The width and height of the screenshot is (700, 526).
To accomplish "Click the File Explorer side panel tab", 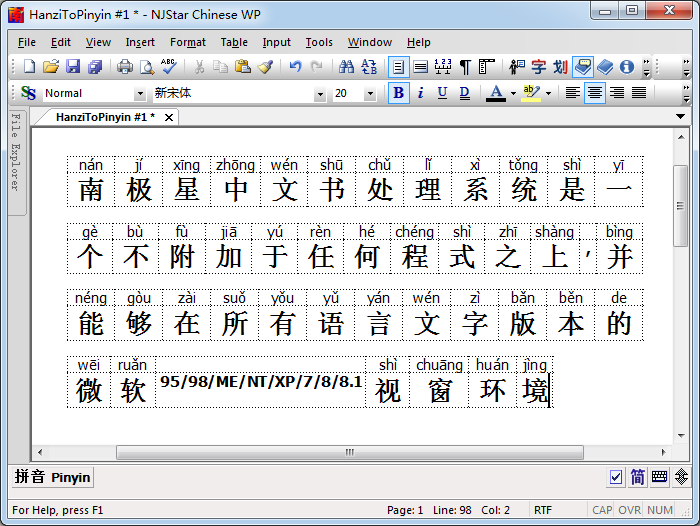I will click(16, 150).
